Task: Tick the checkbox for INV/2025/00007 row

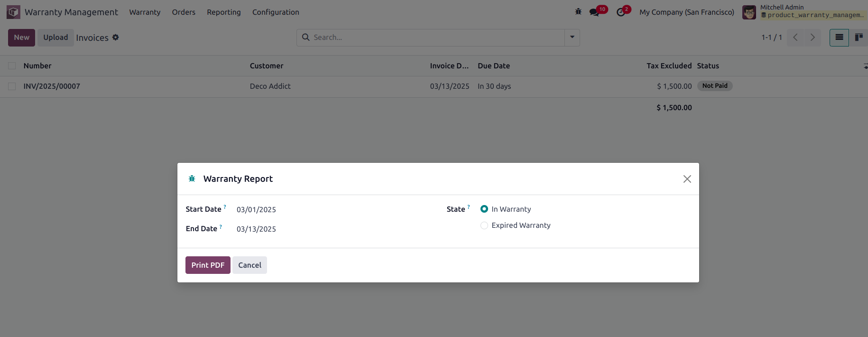Action: point(12,86)
